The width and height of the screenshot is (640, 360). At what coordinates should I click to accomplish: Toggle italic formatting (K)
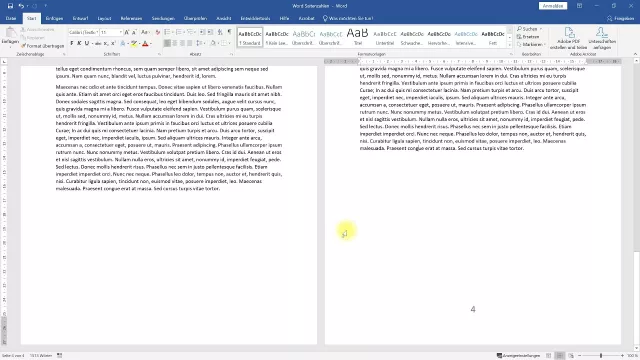[x=79, y=43]
